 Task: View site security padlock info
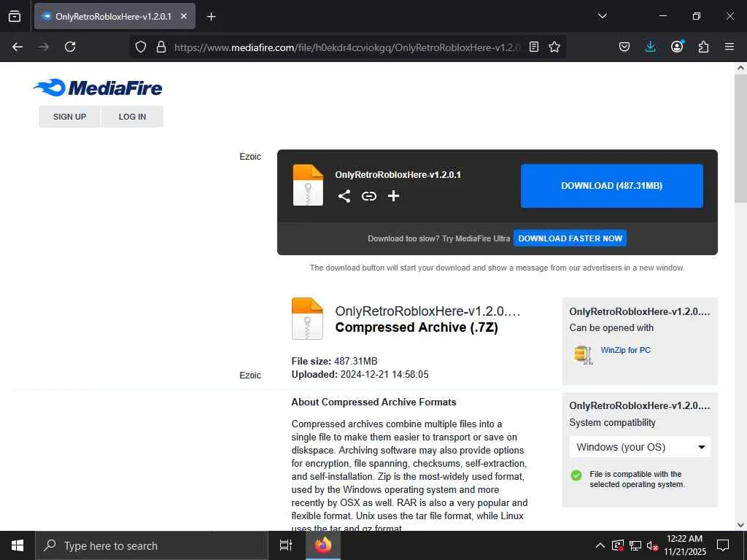pos(161,47)
